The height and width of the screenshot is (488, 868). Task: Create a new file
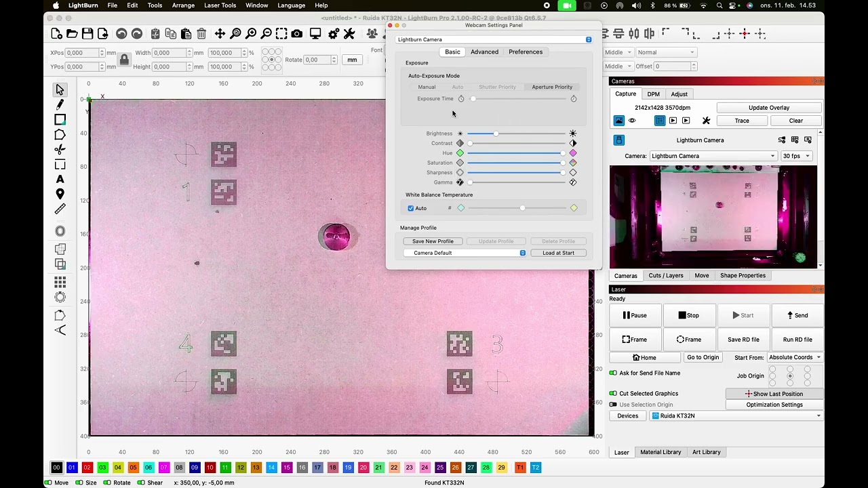[x=57, y=34]
